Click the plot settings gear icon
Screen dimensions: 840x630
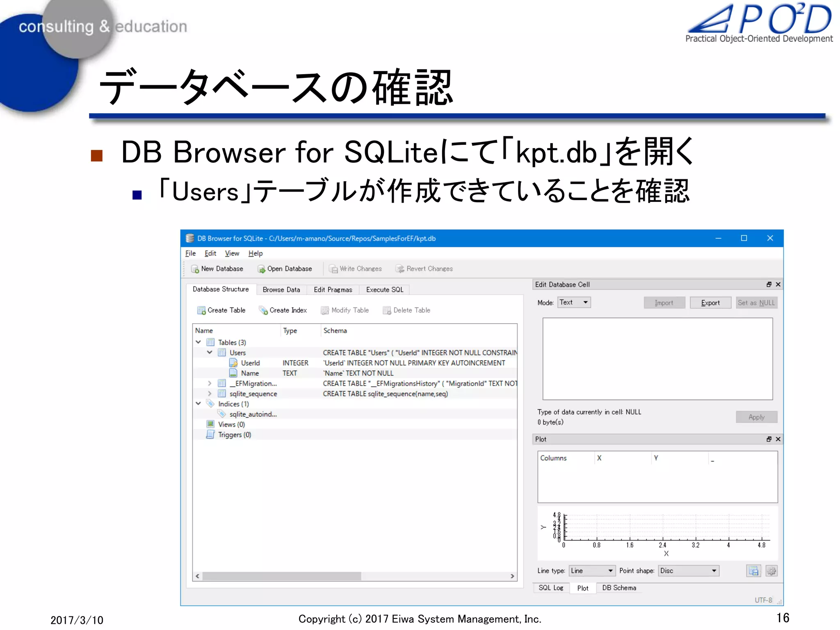pyautogui.click(x=772, y=571)
